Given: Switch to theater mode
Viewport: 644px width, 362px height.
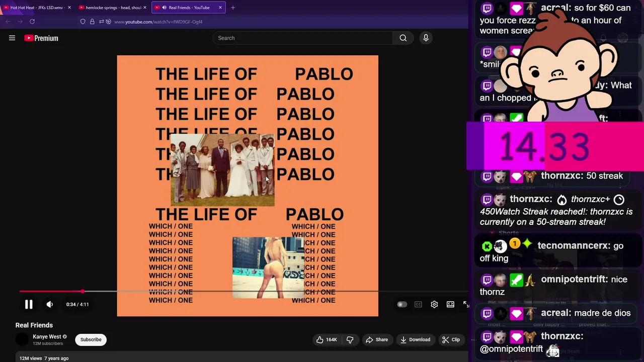Looking at the screenshot, I should [450, 304].
